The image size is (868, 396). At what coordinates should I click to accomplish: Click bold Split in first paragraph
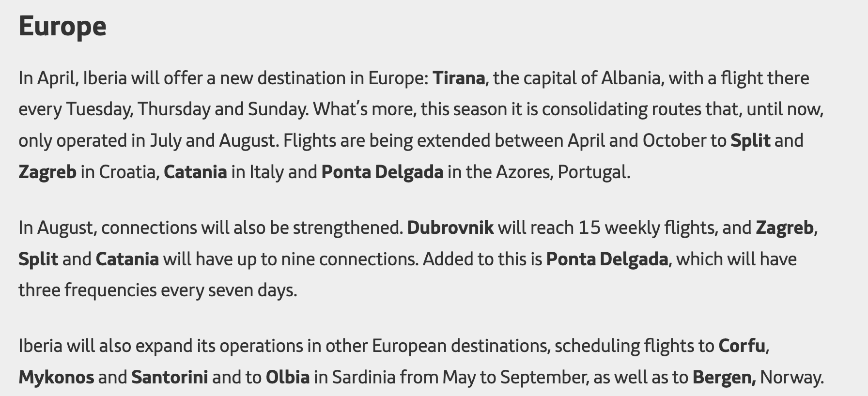750,140
